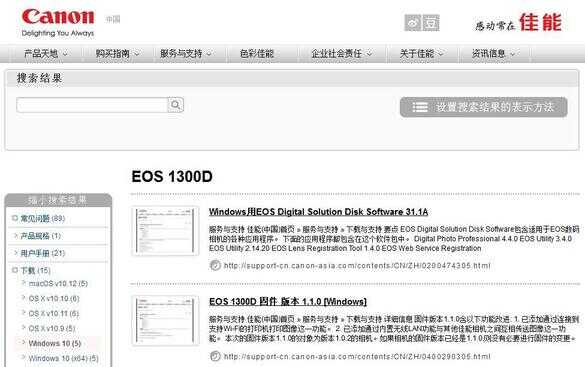The height and width of the screenshot is (367, 585).
Task: Select OS X v10.10 (6) filter
Action: click(x=54, y=298)
